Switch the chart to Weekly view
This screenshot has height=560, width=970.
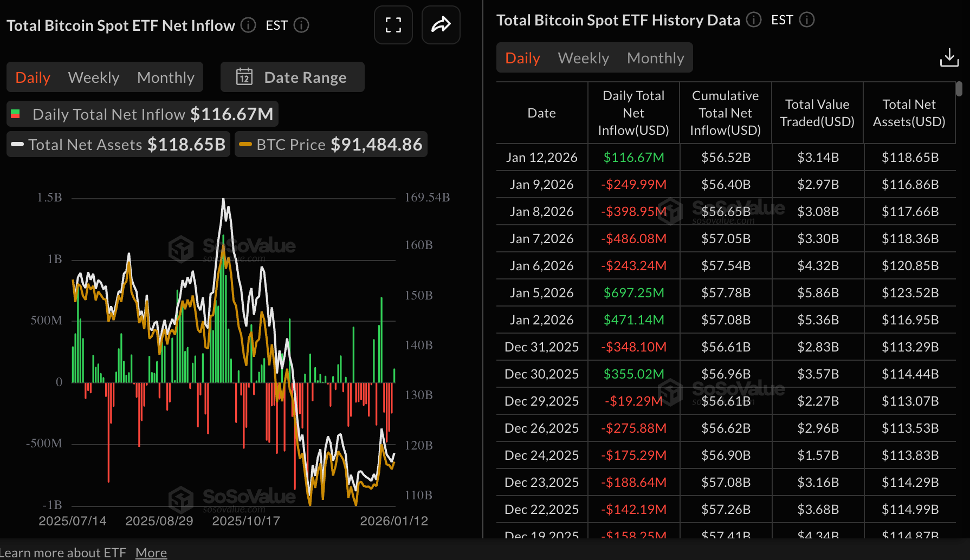pos(93,77)
